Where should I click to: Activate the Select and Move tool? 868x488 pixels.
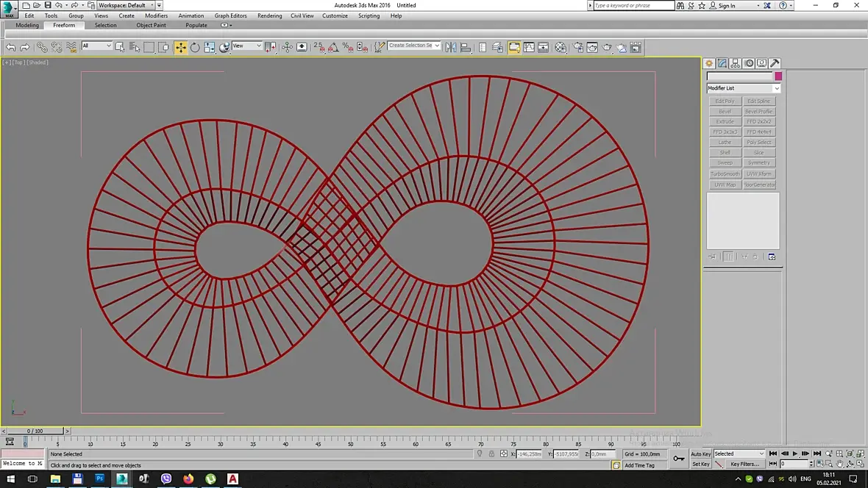tap(180, 47)
